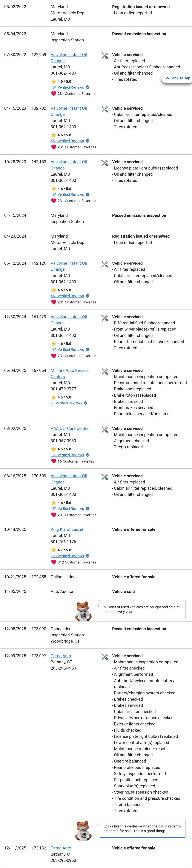Click the heart icon beside 16 Customer Favorites
Screen dimensions: 192x868
click(x=54, y=461)
